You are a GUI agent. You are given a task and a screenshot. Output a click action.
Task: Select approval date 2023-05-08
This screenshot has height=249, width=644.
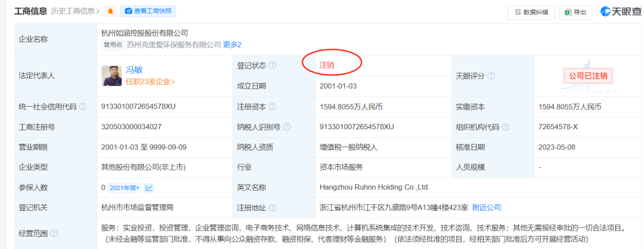pos(556,147)
